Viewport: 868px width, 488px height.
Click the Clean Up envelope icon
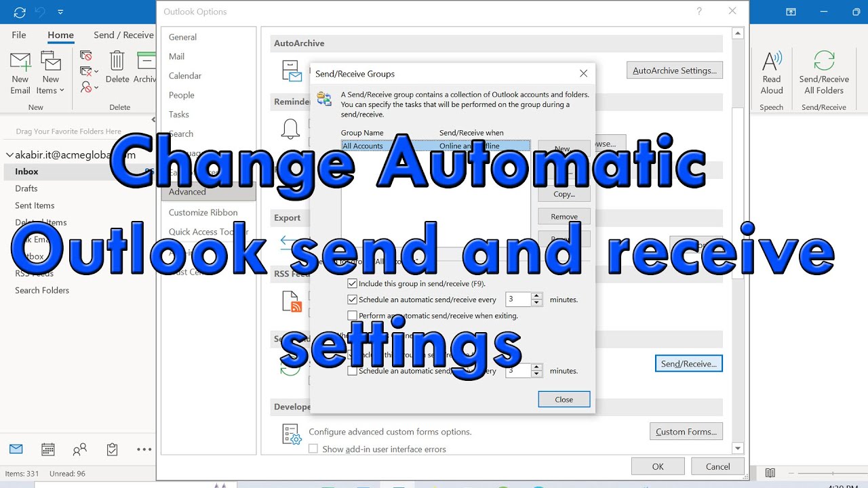coord(86,71)
